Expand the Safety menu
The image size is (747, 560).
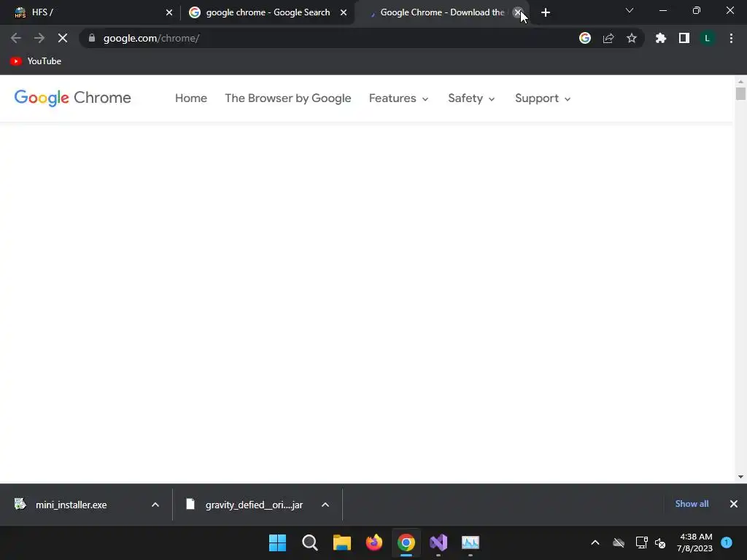tap(472, 98)
